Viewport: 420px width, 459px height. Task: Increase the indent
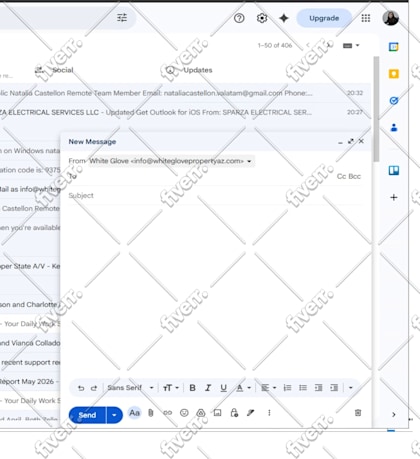(x=334, y=388)
